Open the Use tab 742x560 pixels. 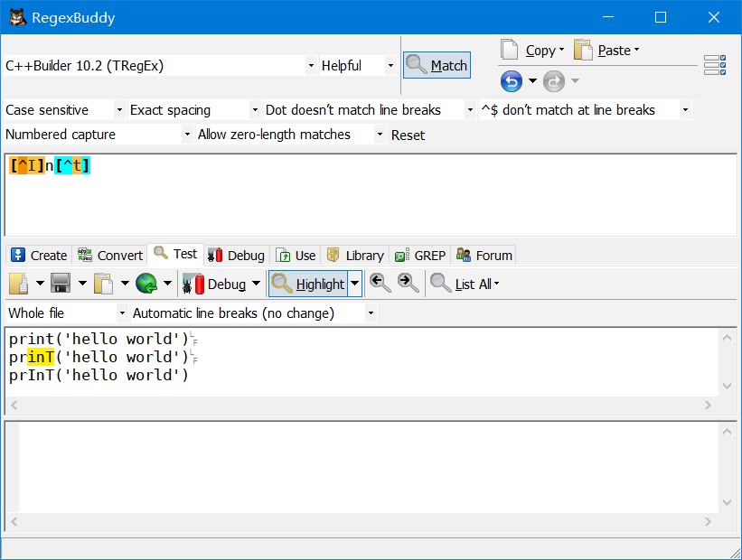coord(296,256)
